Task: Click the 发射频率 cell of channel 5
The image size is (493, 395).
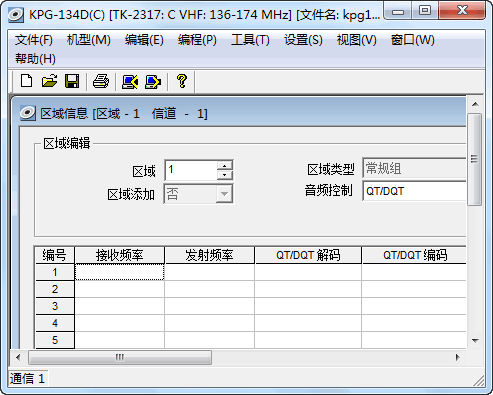Action: tap(209, 340)
